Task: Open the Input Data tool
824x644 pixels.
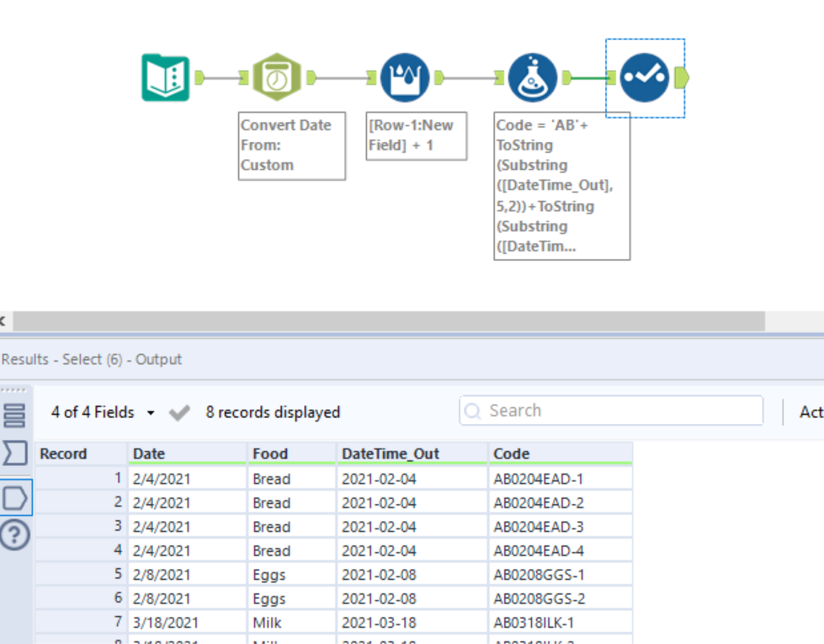Action: click(165, 77)
